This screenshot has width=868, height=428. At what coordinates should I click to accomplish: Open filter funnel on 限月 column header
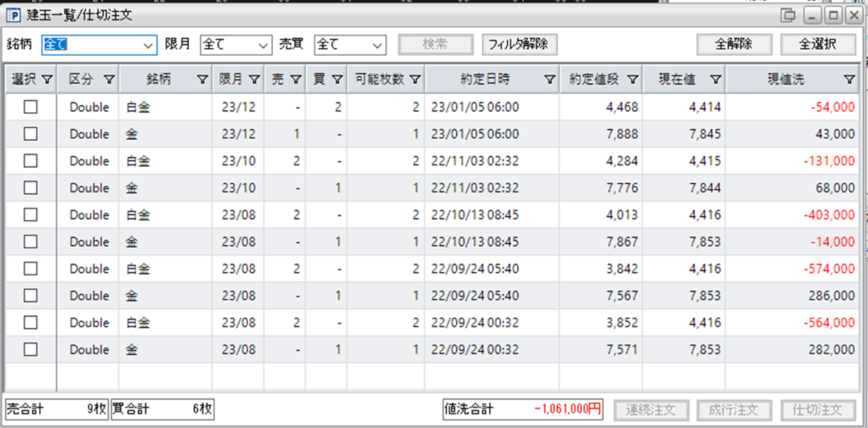point(254,81)
